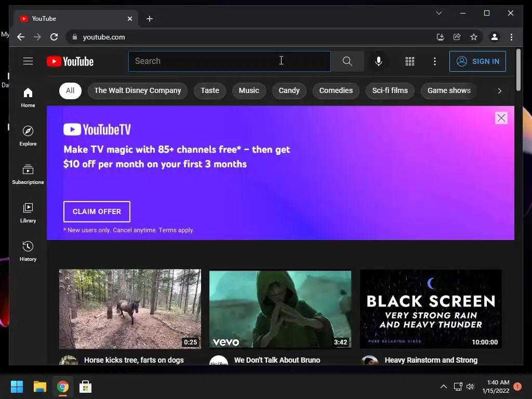Click the YouTubeTV logo in banner

tap(97, 129)
